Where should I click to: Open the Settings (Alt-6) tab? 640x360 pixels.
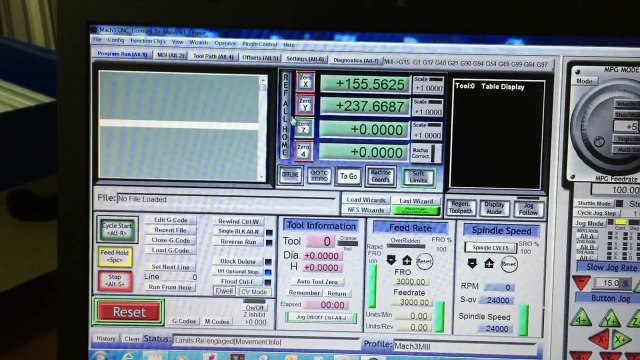tap(305, 59)
